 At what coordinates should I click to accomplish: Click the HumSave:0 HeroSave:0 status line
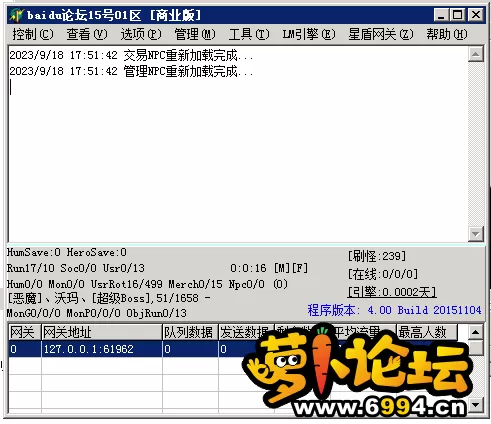[x=67, y=252]
